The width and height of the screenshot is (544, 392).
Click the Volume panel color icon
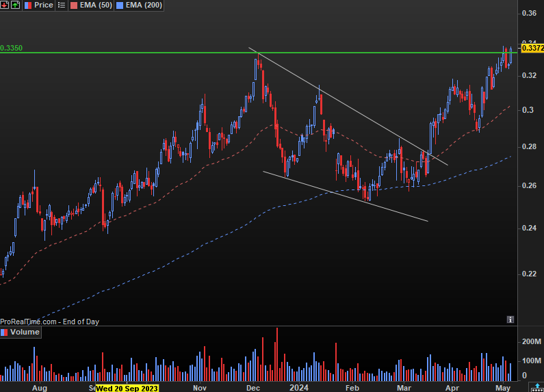pyautogui.click(x=4, y=332)
